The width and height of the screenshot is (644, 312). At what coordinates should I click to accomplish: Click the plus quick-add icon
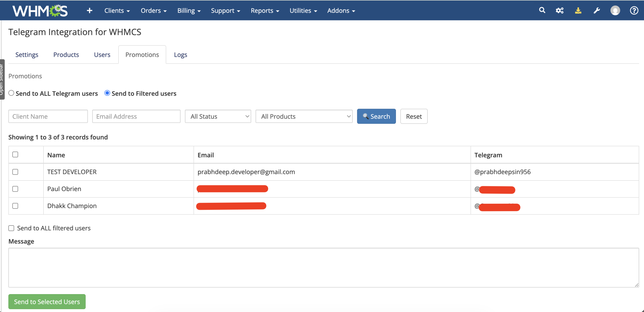pyautogui.click(x=90, y=11)
